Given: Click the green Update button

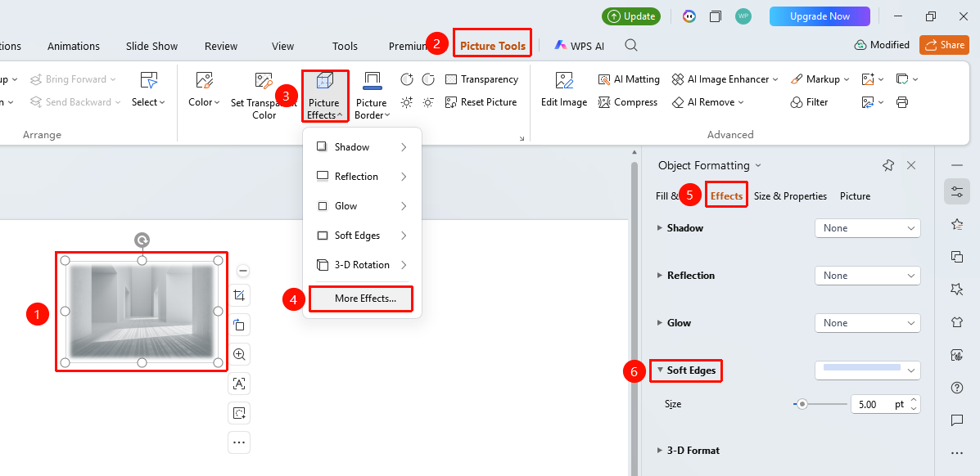Looking at the screenshot, I should (632, 16).
